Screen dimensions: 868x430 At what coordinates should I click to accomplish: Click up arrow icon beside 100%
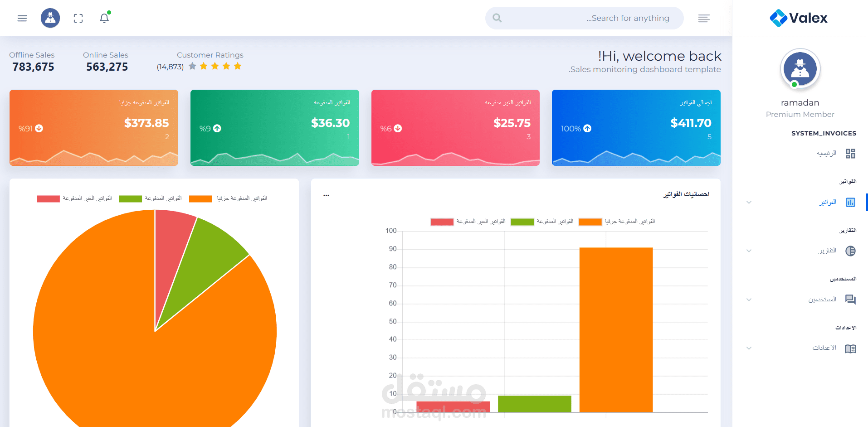point(587,128)
